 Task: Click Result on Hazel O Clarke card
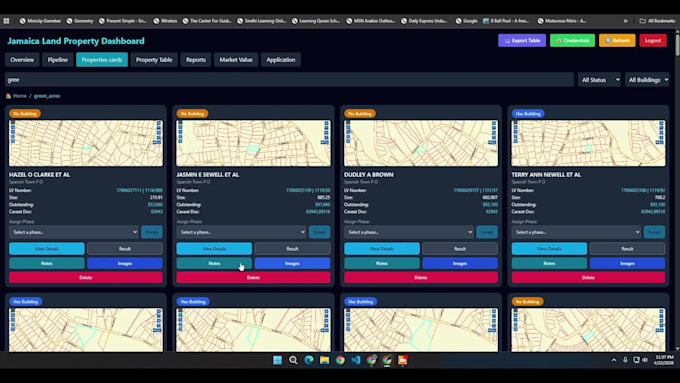tap(125, 249)
